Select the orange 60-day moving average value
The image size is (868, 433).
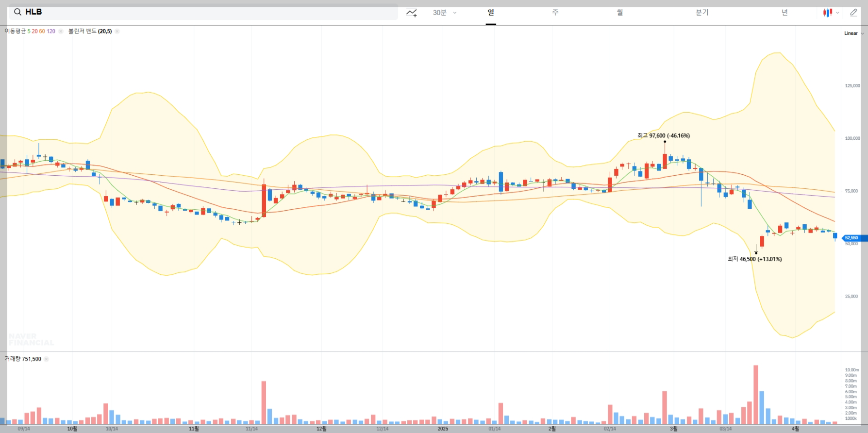coord(42,31)
